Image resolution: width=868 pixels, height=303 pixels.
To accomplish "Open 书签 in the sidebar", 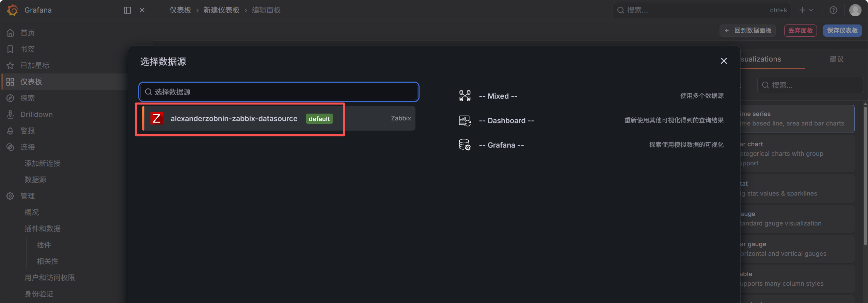I will (28, 49).
